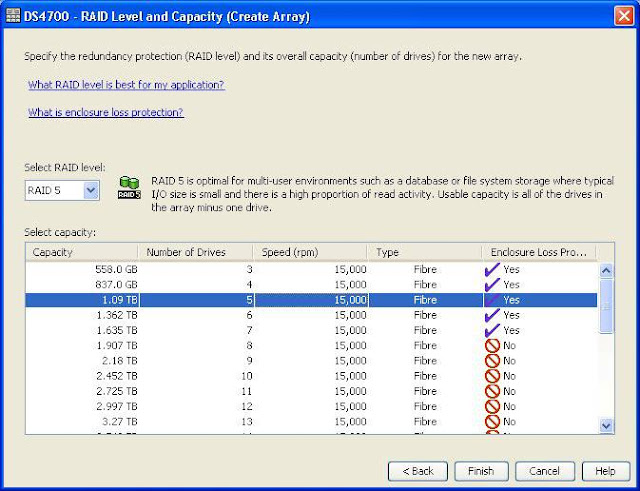Click the checkmark icon in 1.635 TB row
The width and height of the screenshot is (640, 491).
point(492,330)
